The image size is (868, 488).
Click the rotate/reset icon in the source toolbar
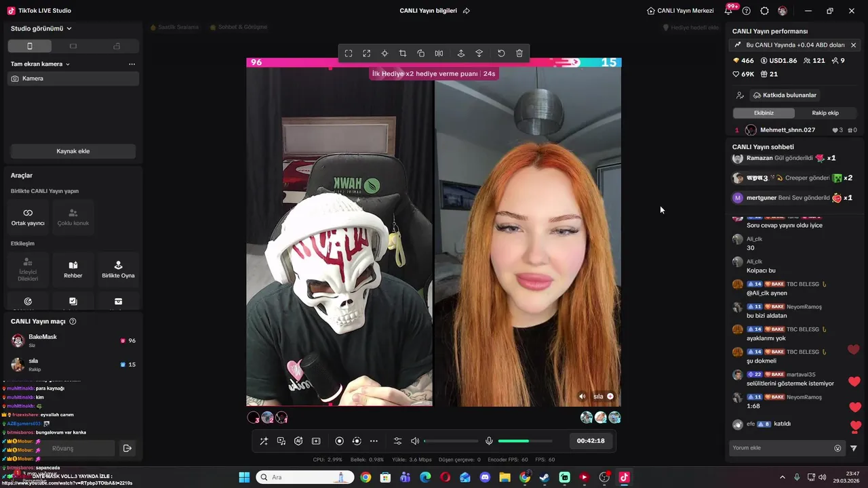click(501, 54)
